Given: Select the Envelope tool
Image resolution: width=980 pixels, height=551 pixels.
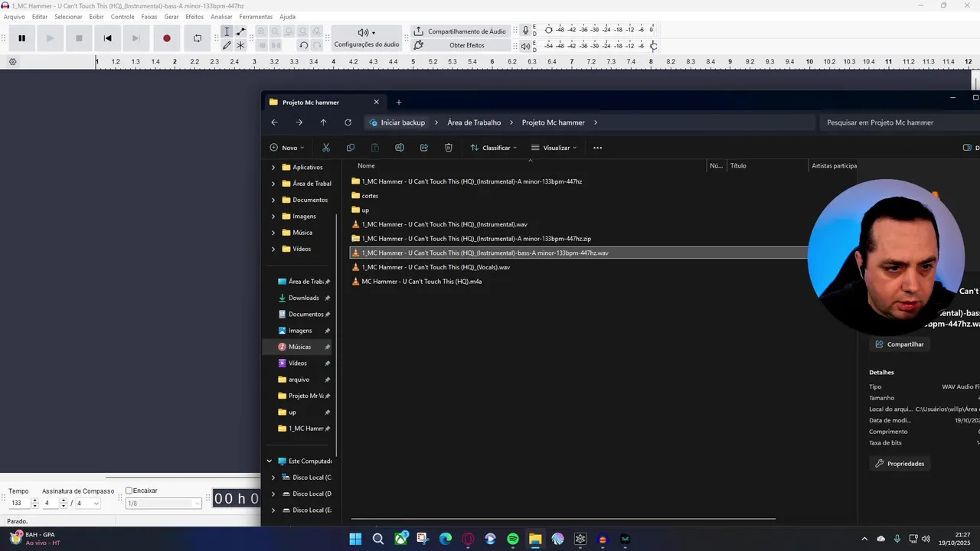Looking at the screenshot, I should click(x=240, y=32).
